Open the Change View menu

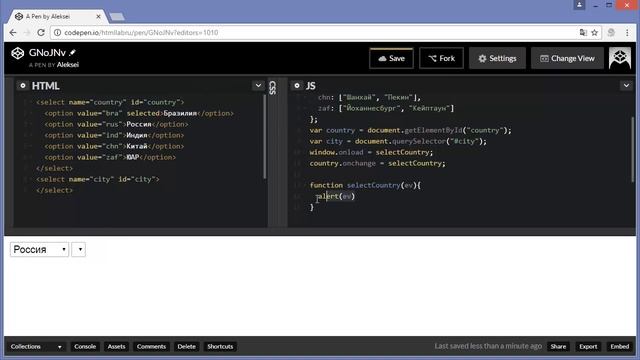click(567, 58)
